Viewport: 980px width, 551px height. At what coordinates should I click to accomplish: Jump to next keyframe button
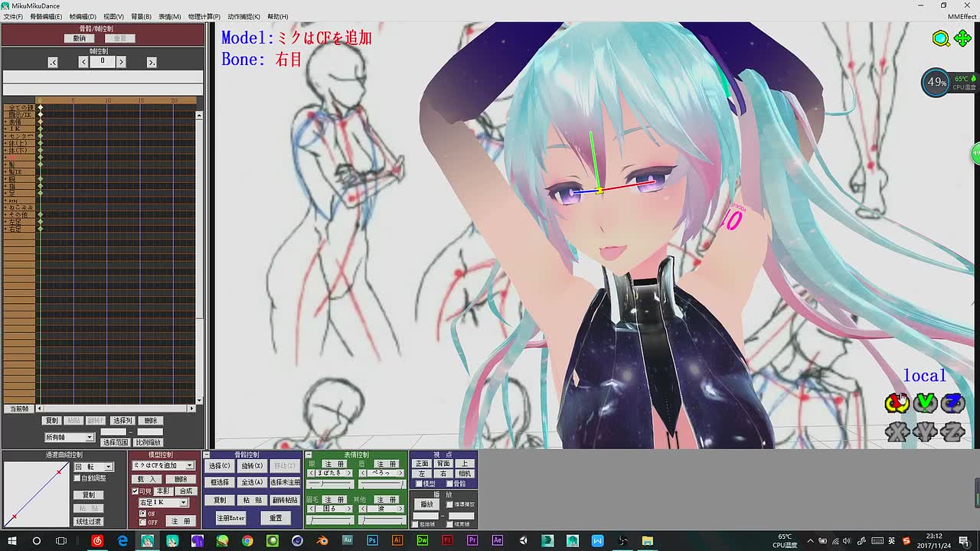tap(152, 62)
